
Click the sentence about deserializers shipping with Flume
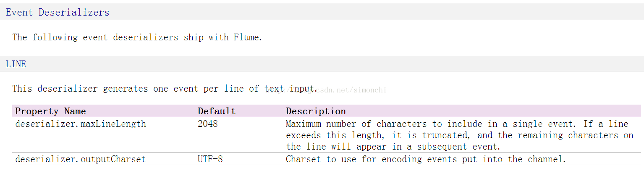tap(137, 37)
